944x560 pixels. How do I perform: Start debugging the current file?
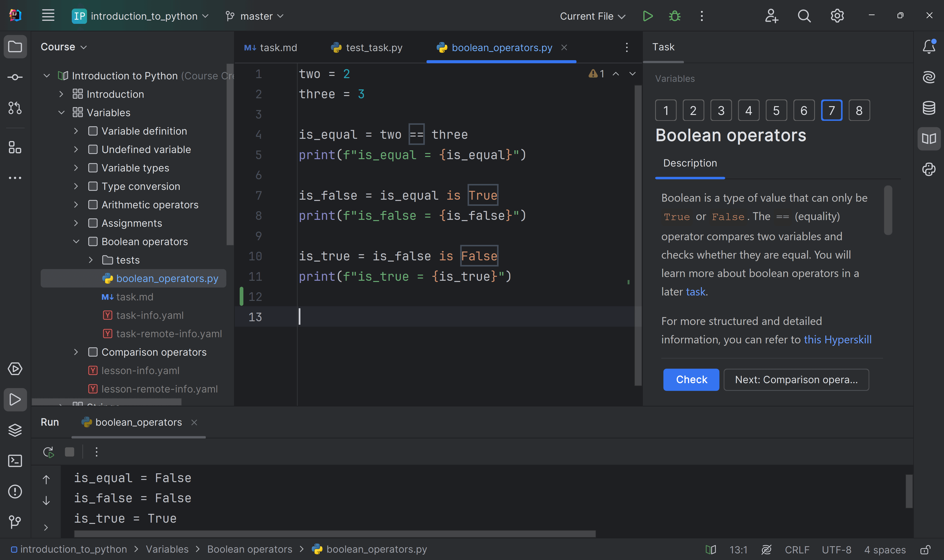pos(674,16)
